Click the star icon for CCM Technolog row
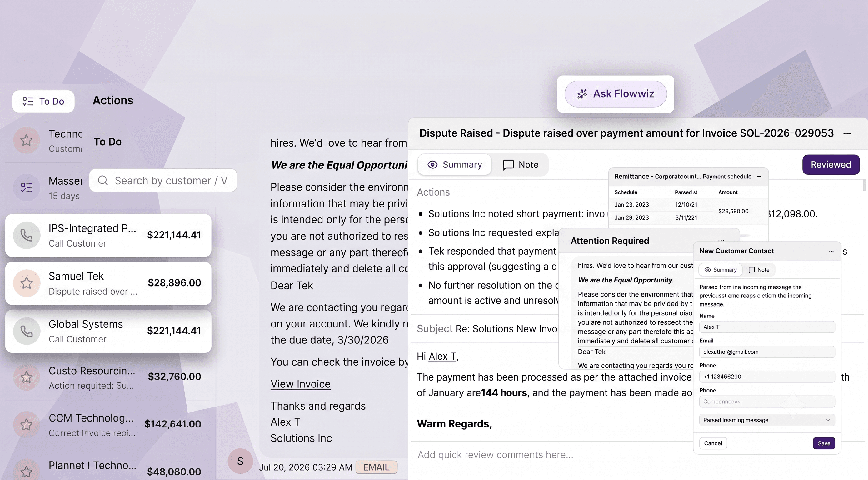The height and width of the screenshot is (480, 868). 26,425
